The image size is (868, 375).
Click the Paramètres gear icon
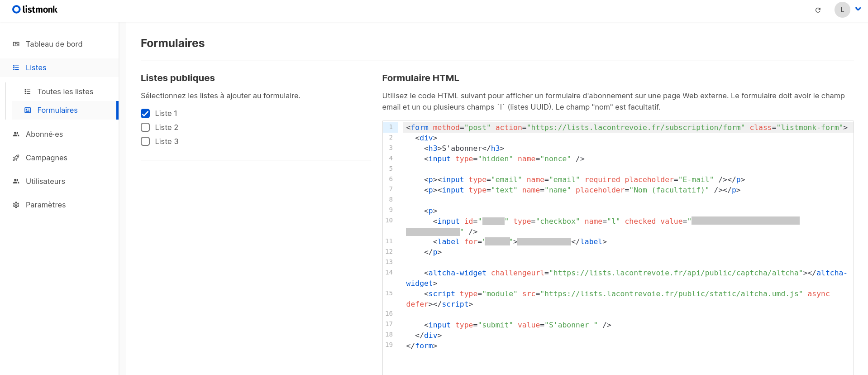coord(16,205)
